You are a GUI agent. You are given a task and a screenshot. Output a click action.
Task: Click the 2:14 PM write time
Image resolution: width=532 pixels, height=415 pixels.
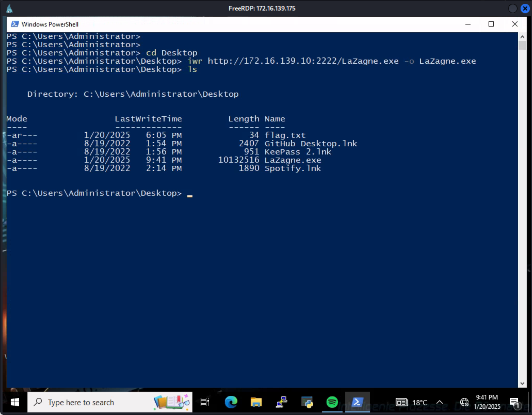pos(164,169)
